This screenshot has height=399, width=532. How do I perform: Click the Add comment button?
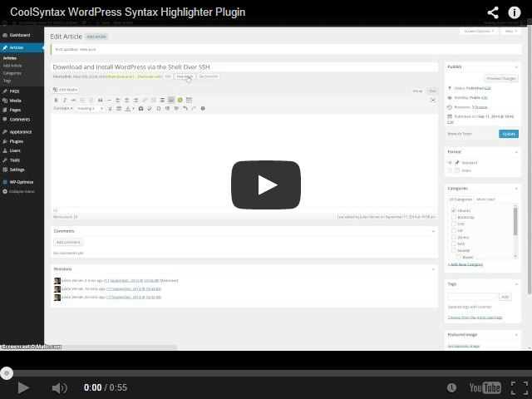[68, 242]
